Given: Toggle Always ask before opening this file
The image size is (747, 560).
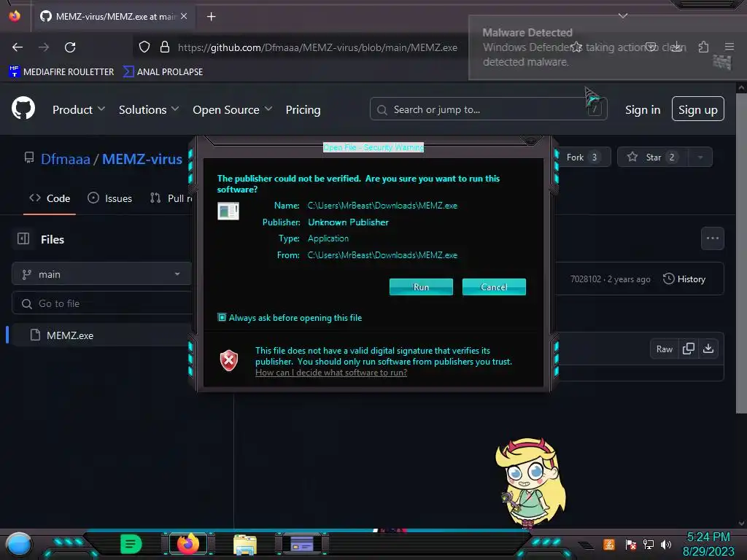Looking at the screenshot, I should (222, 318).
